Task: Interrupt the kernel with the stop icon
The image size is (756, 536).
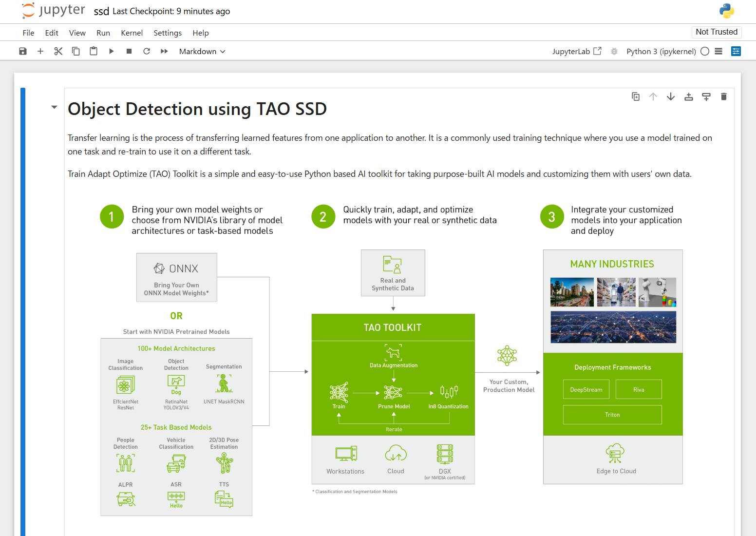Action: pos(129,51)
